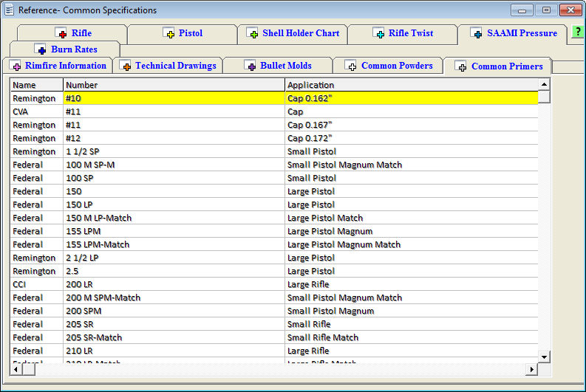Switch to the Pistol tab
This screenshot has width=586, height=392.
[183, 33]
